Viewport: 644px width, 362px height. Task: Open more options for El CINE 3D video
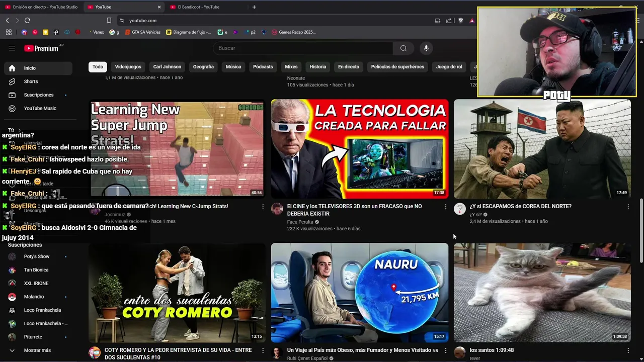click(x=445, y=207)
